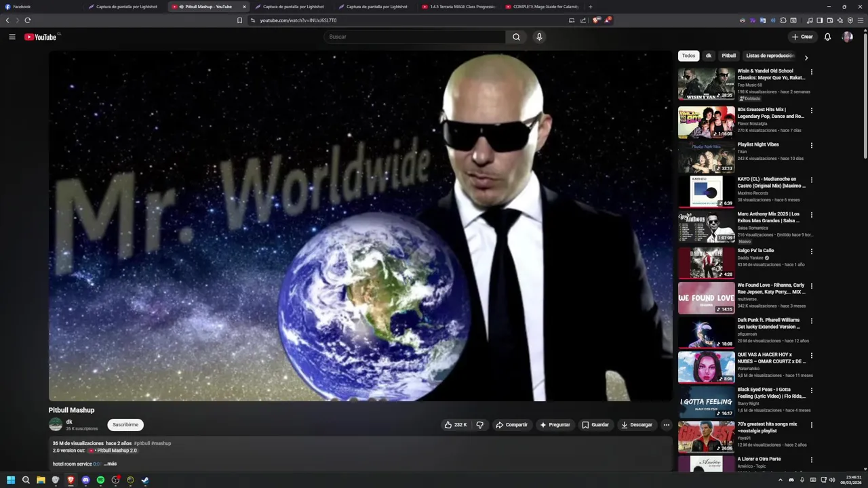This screenshot has height=488, width=868.
Task: Open Daft Punk Get Lucky video thumbnail
Action: pos(707,333)
